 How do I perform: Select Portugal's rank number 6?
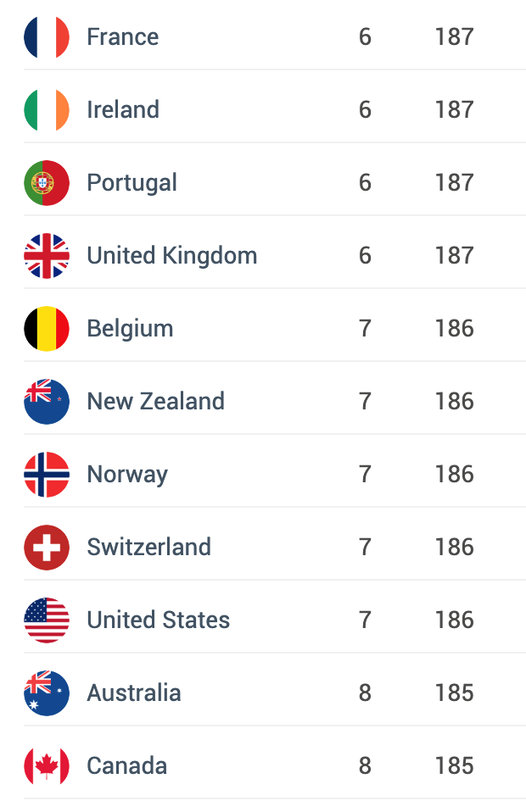pos(365,183)
